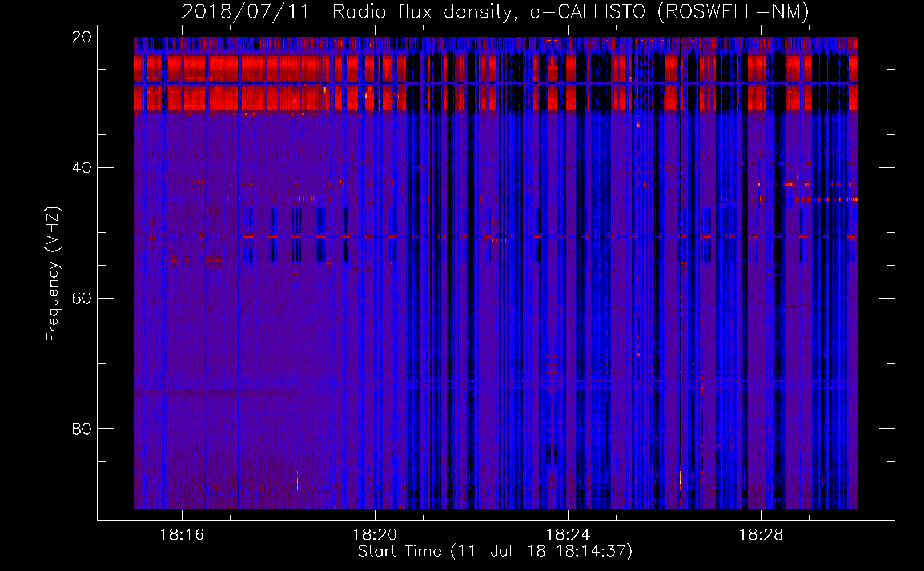Click the frequency tick label "20"
The height and width of the screenshot is (571, 924).
coord(82,37)
